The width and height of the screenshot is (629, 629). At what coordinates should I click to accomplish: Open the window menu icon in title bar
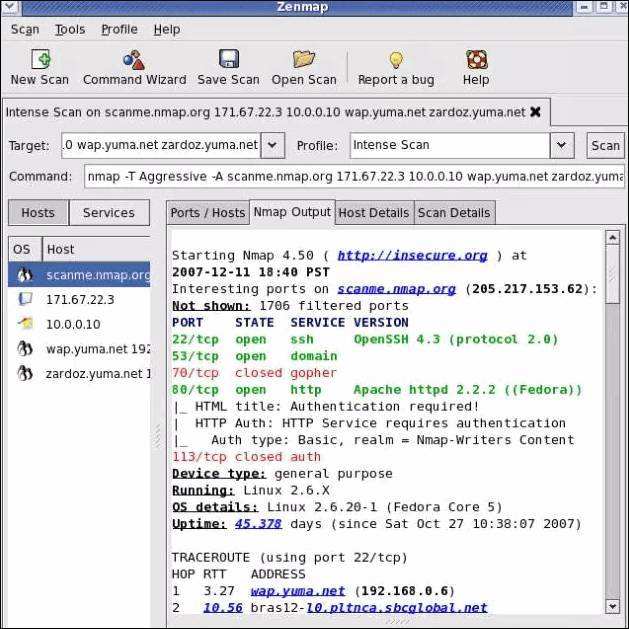(x=9, y=7)
